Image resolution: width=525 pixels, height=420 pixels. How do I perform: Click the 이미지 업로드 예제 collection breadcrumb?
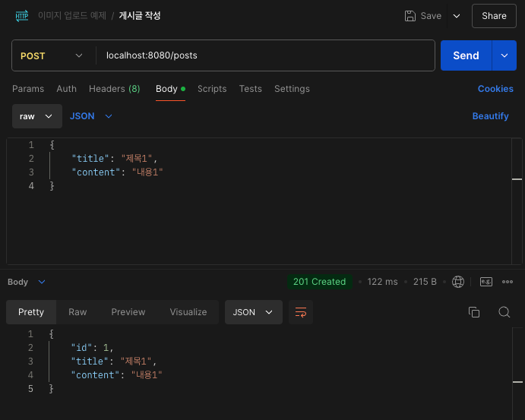(x=72, y=16)
